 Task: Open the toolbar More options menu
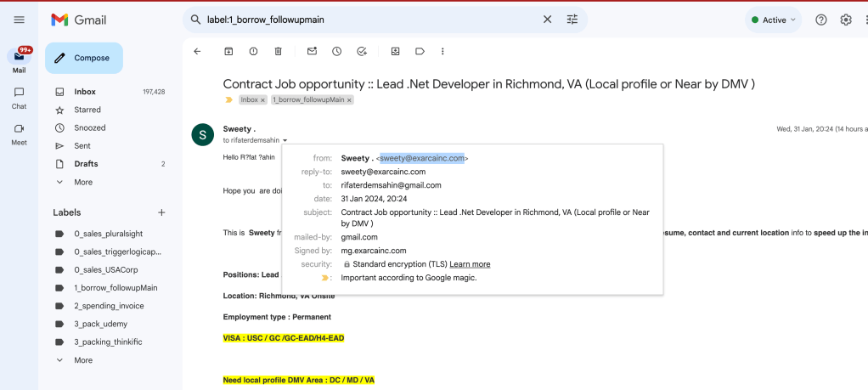[x=442, y=51]
